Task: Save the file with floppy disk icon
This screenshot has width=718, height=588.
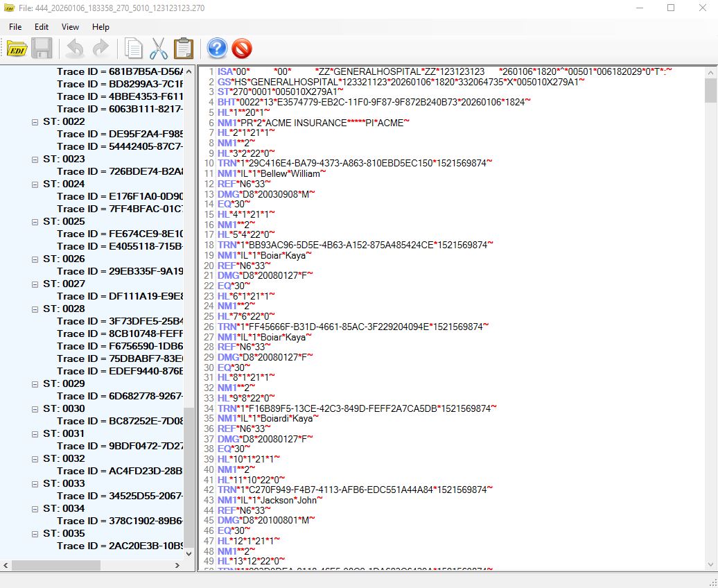Action: click(x=42, y=49)
